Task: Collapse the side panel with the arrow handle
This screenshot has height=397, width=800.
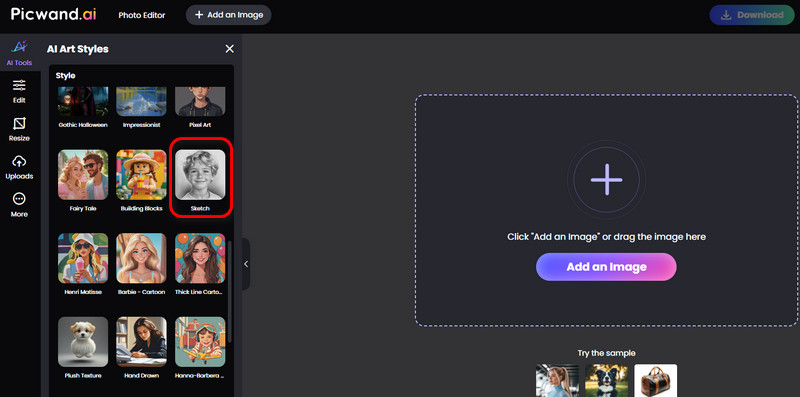Action: [246, 264]
